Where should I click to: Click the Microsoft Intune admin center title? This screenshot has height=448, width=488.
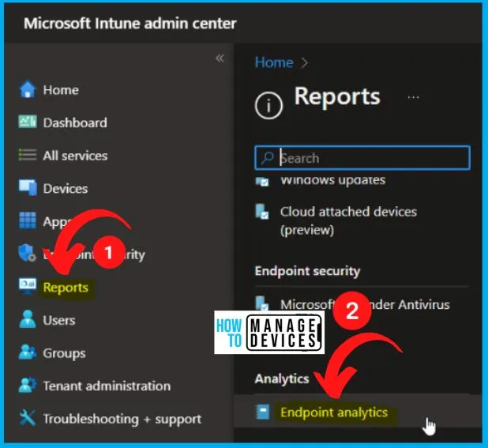click(x=130, y=24)
